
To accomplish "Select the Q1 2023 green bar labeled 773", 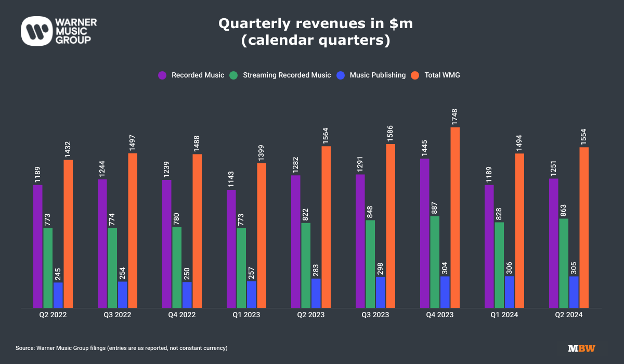I will pos(241,267).
